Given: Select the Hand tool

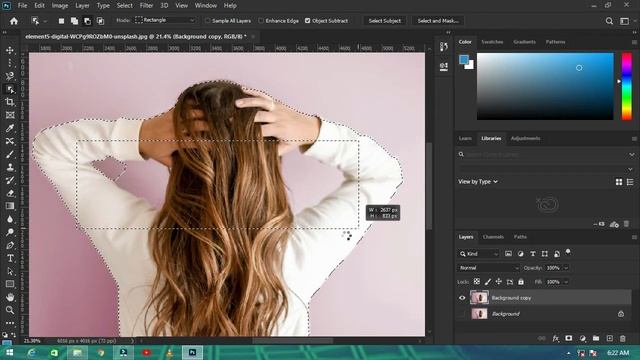Looking at the screenshot, I should pyautogui.click(x=10, y=297).
